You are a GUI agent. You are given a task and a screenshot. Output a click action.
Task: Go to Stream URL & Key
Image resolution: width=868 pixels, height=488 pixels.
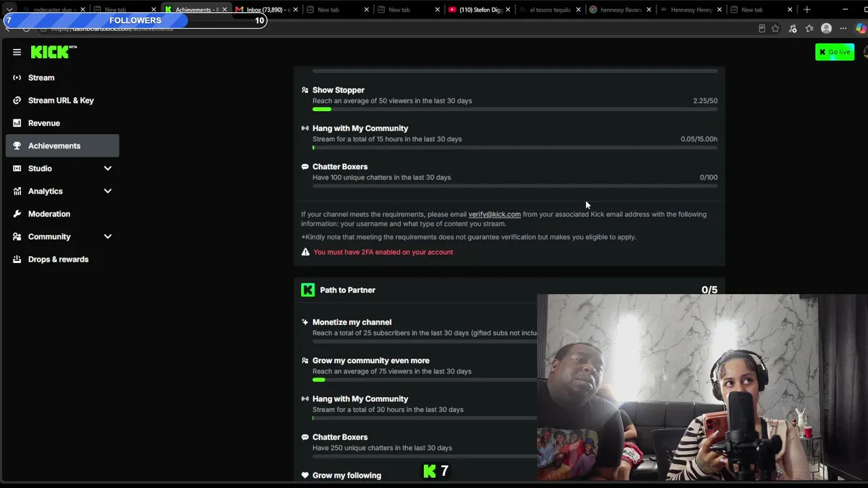[x=62, y=100]
